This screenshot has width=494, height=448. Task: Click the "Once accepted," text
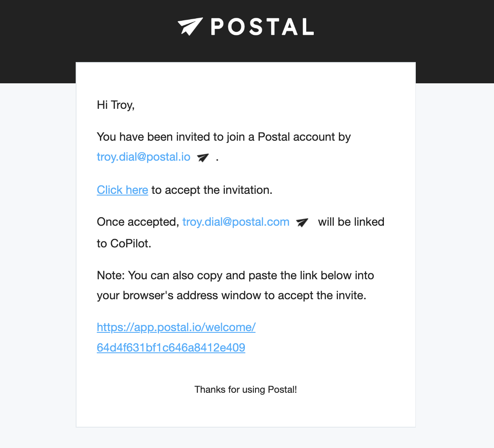coord(138,222)
